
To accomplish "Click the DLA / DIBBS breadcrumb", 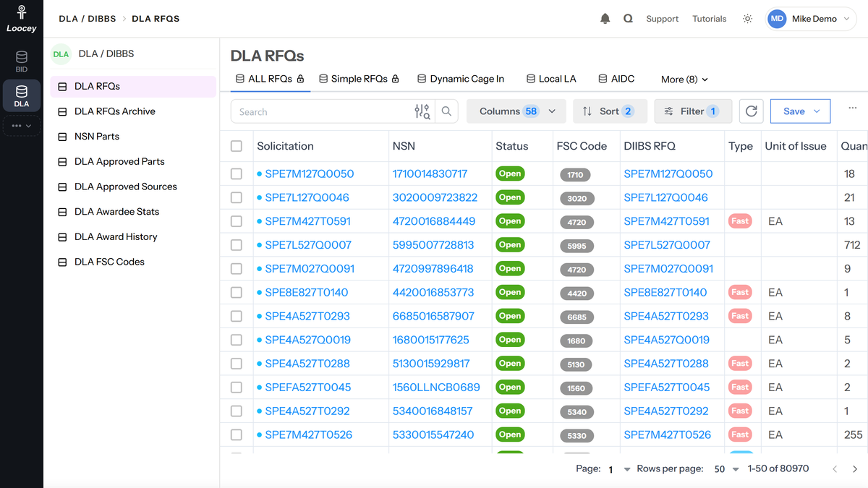I will pos(88,19).
